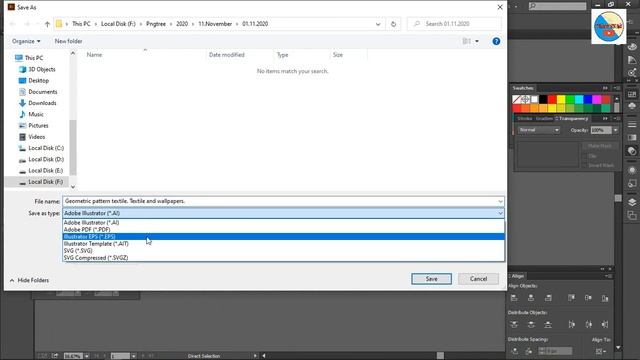
Task: Open the Align To dropdown
Action: 600,351
